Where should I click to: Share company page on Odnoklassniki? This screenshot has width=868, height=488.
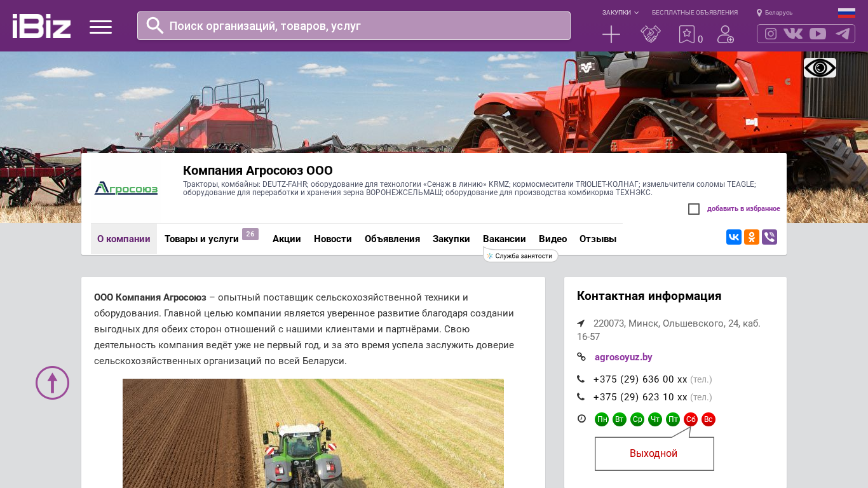coord(752,237)
